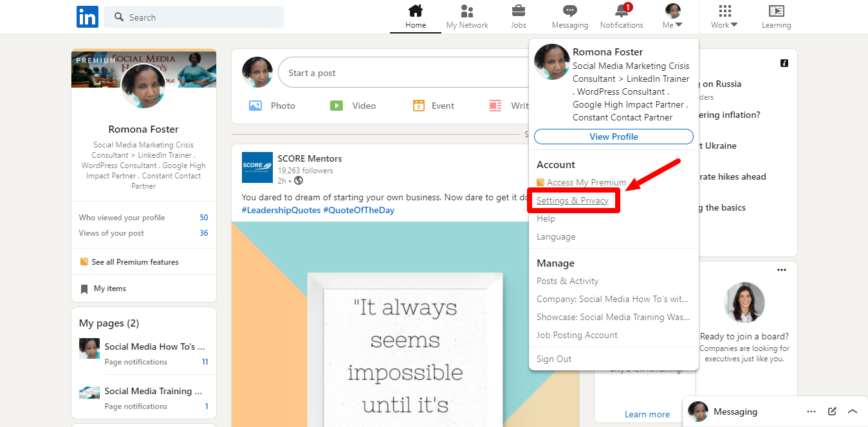
Task: Expand the Messaging panel chevron
Action: coord(853,412)
